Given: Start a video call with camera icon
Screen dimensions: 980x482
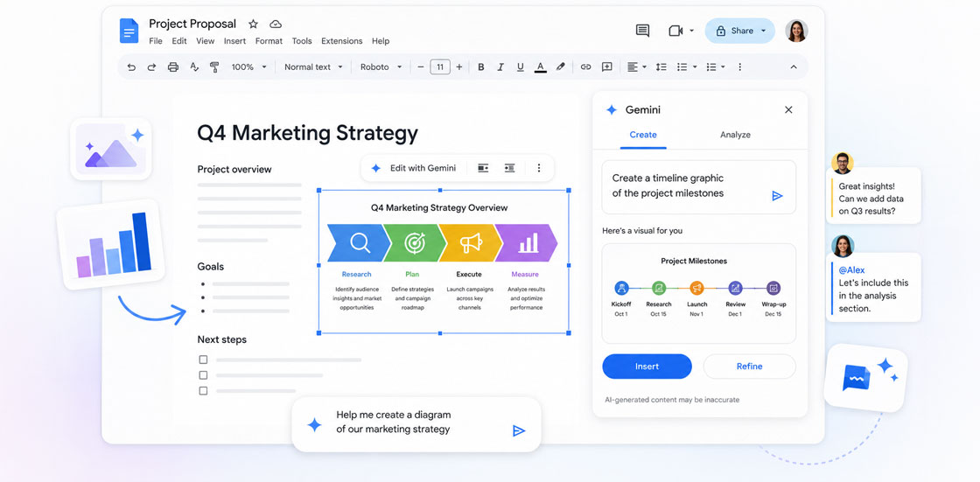Looking at the screenshot, I should tap(675, 31).
